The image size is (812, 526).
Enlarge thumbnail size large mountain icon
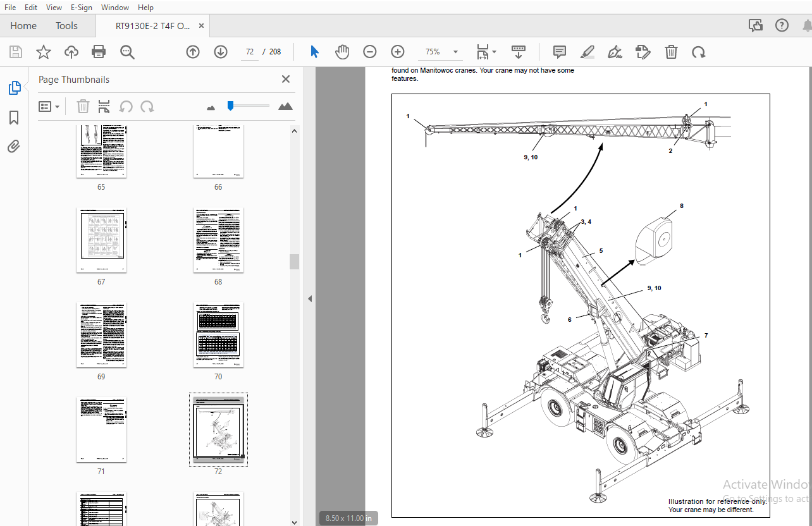click(x=285, y=106)
